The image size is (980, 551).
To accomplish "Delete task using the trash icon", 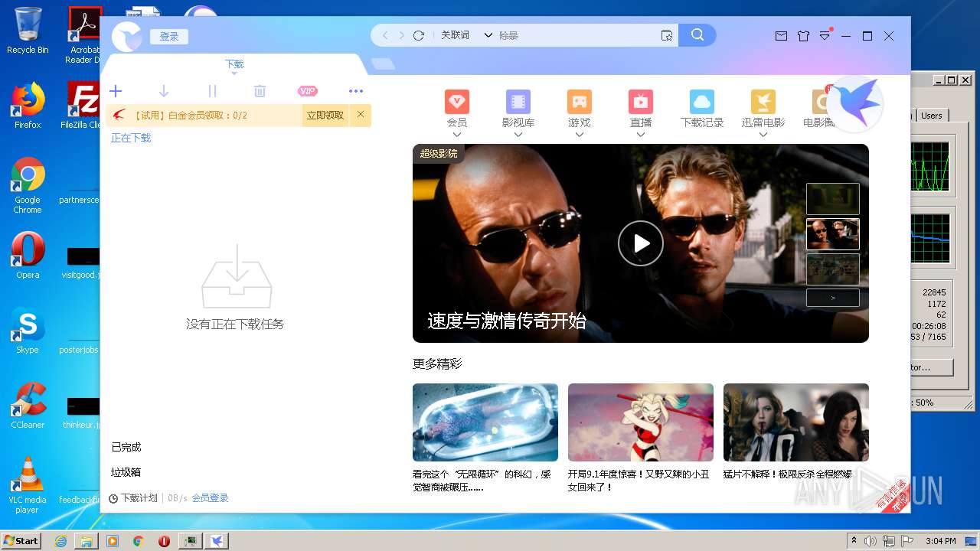I will tap(260, 91).
